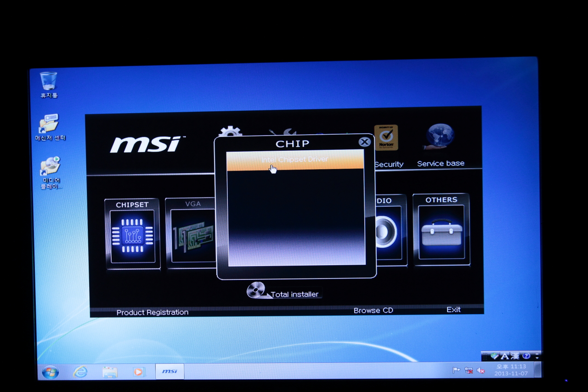Image resolution: width=588 pixels, height=392 pixels.
Task: Close the CHIP dialog
Action: pyautogui.click(x=364, y=142)
